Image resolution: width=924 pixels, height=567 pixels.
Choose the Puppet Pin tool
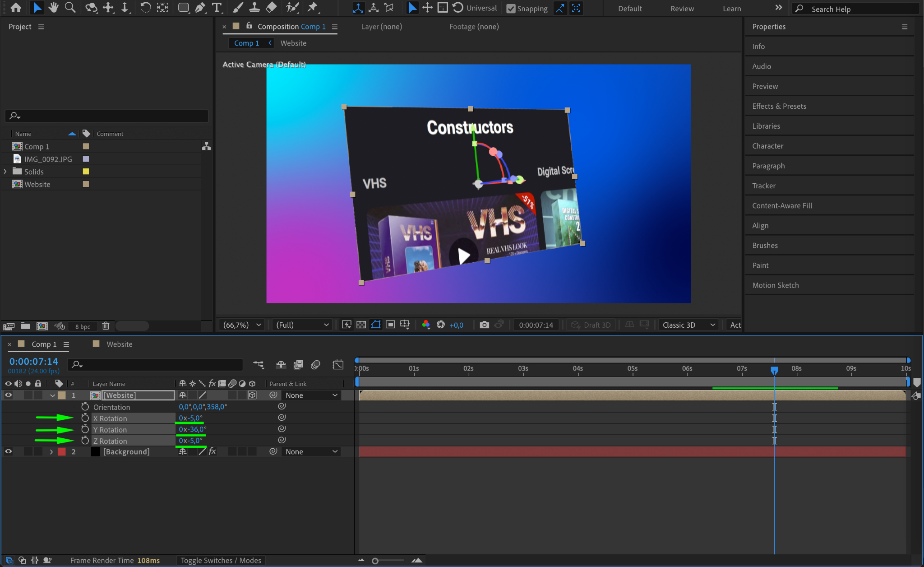pos(312,8)
